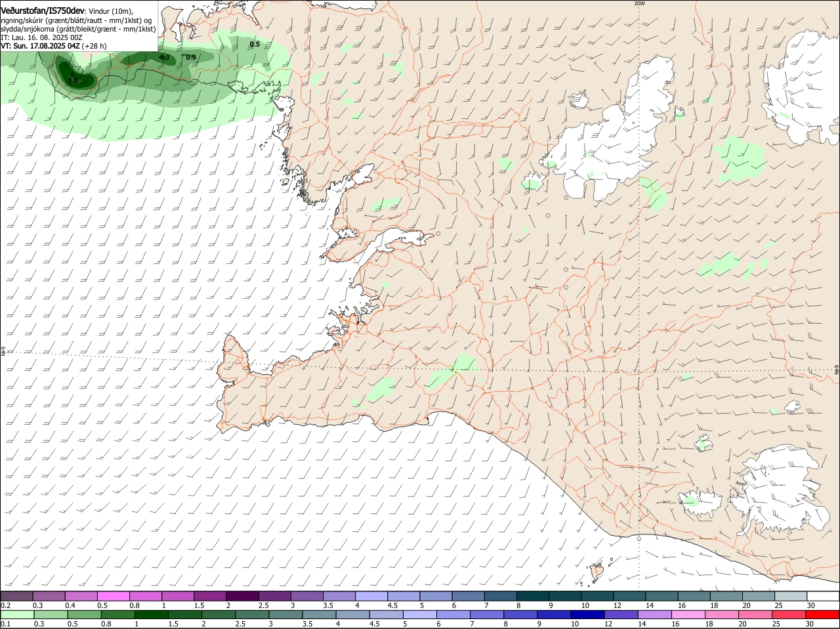Screen dimensions: 840x629
Task: Pick the snow legend swatch above 3.5
Action: 339,596
